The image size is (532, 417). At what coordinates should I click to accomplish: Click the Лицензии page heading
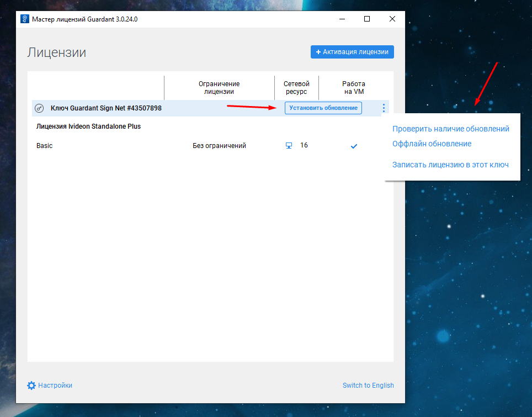coord(57,52)
